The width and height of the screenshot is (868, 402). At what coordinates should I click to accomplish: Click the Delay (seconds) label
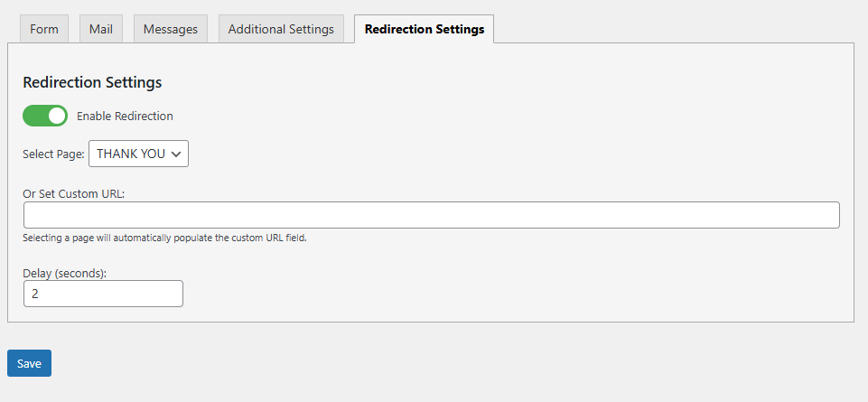click(x=65, y=272)
